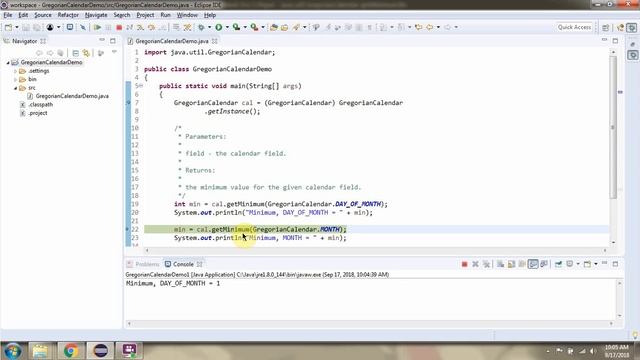Close the GregorianCalendarDemo.java editor tab

tap(215, 41)
